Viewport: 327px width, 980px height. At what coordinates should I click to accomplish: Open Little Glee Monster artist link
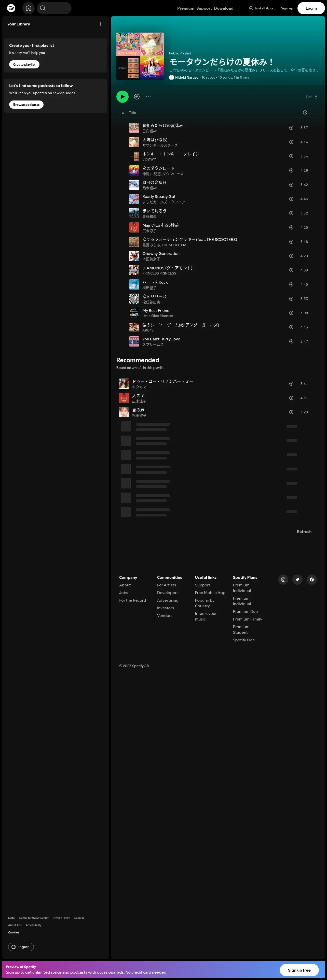pyautogui.click(x=158, y=316)
